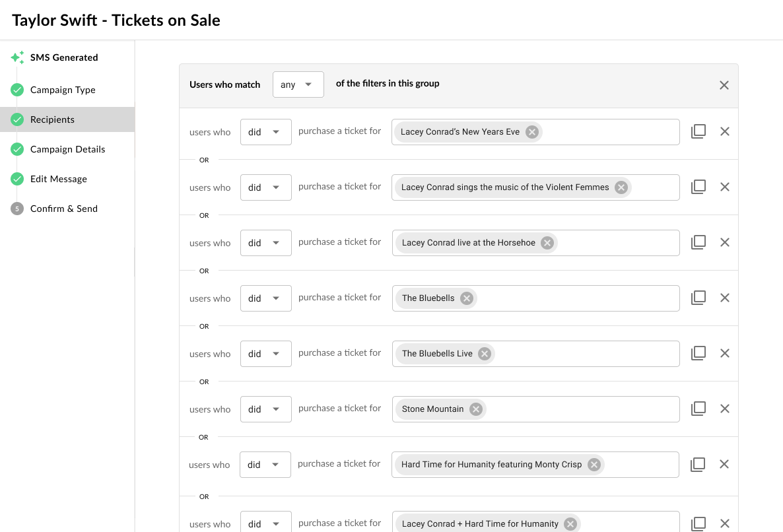Open the did dropdown for Horsehoe row
Viewport: 783px width, 532px height.
coord(265,242)
